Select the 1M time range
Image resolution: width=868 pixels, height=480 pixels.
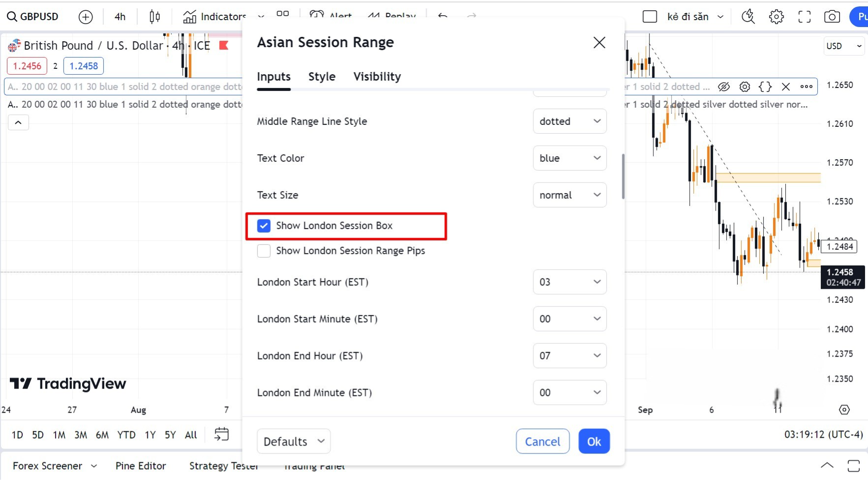pyautogui.click(x=59, y=435)
